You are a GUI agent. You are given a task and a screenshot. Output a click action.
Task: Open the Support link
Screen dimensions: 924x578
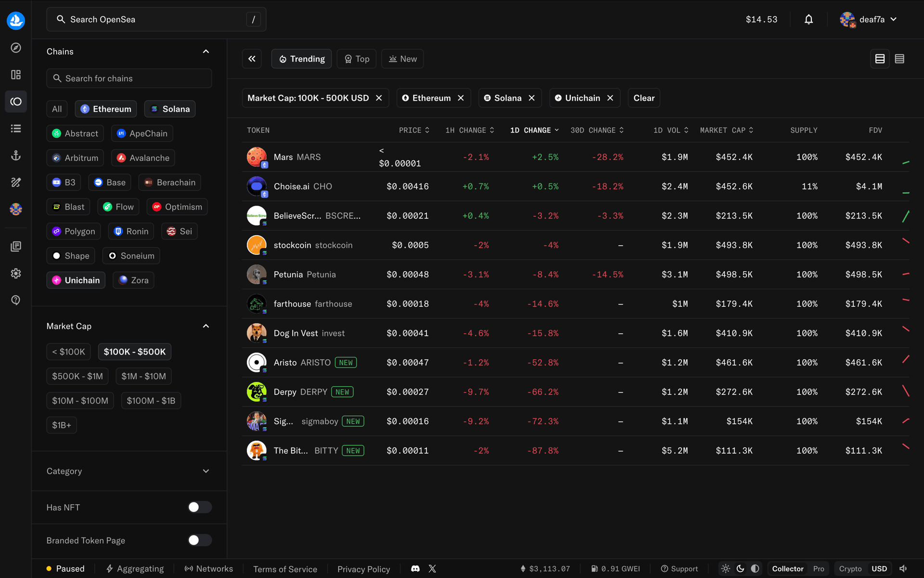[679, 569]
